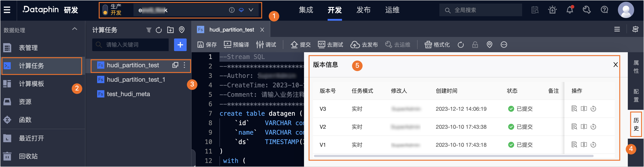This screenshot has height=167, width=644.
Task: Click the 全局搜索 search field
Action: coord(480,10)
